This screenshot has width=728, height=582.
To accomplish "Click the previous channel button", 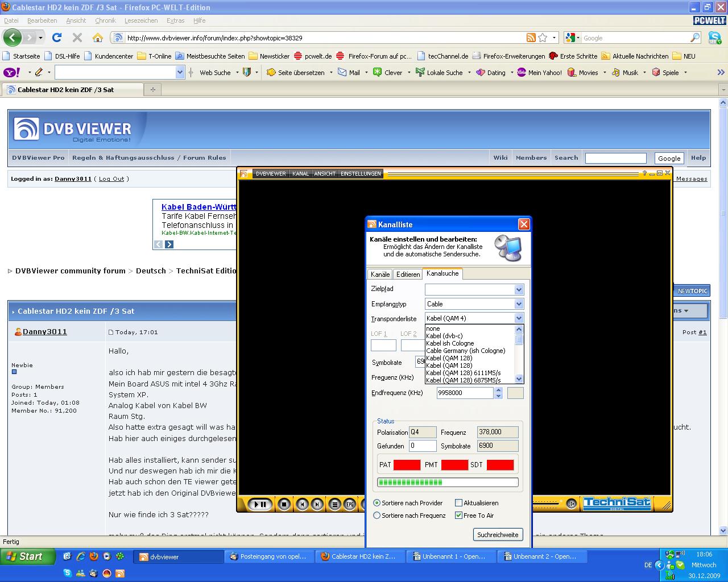I will click(x=303, y=504).
